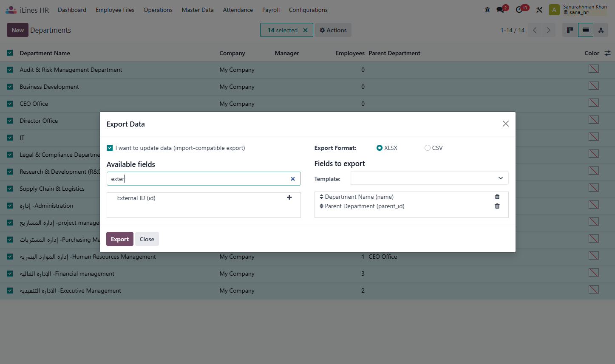Pick color for Audit & Risk Management row
615x364 pixels.
tap(594, 69)
